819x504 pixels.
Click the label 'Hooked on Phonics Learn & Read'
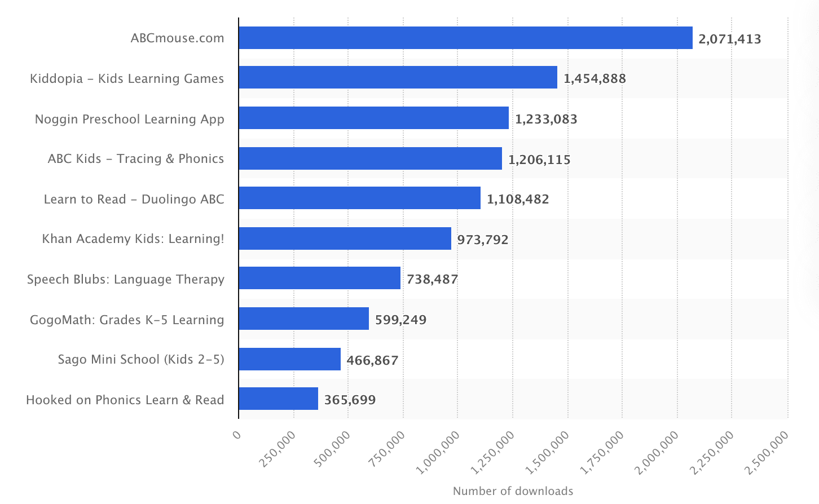pos(125,400)
